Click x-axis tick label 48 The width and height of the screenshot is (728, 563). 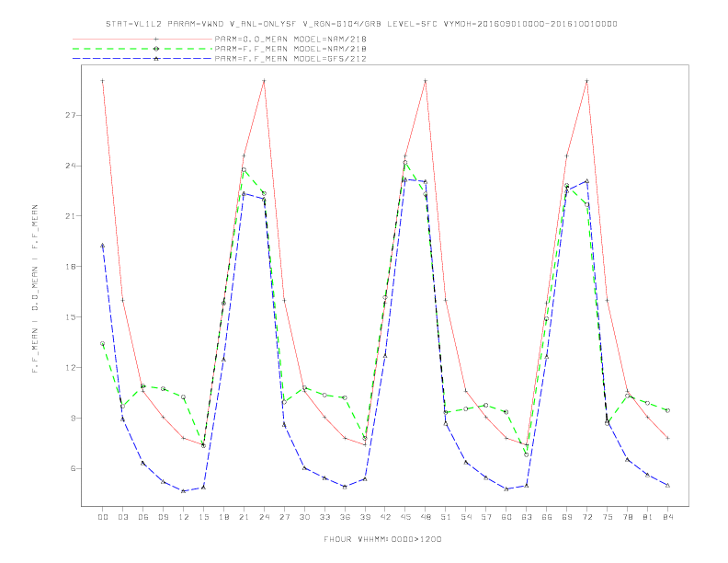pyautogui.click(x=426, y=517)
